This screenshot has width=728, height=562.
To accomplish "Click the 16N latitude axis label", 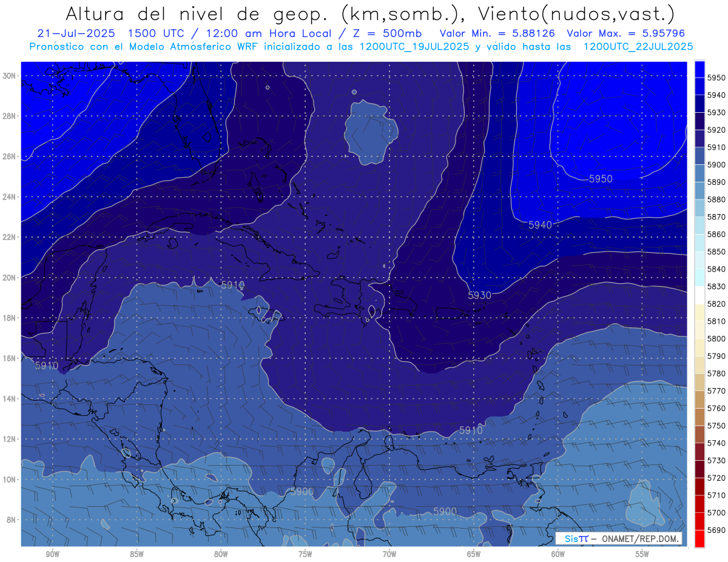I will (x=9, y=358).
